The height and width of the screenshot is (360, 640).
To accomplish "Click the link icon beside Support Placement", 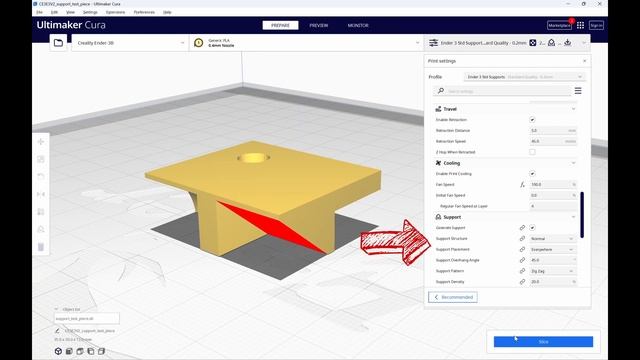I will click(x=522, y=249).
